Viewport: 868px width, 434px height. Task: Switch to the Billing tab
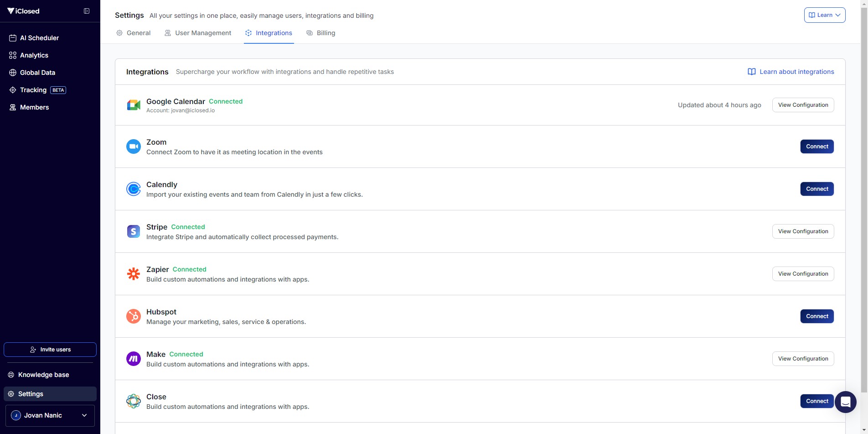[x=320, y=33]
